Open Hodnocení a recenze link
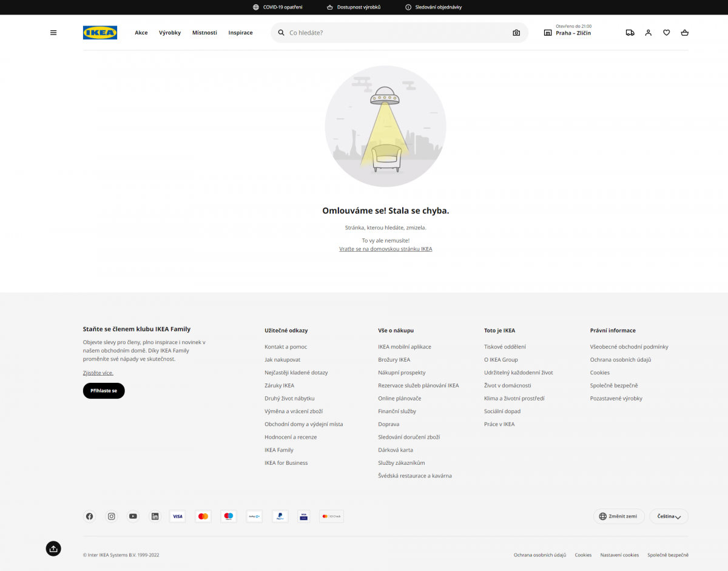The image size is (728, 571). coord(291,437)
